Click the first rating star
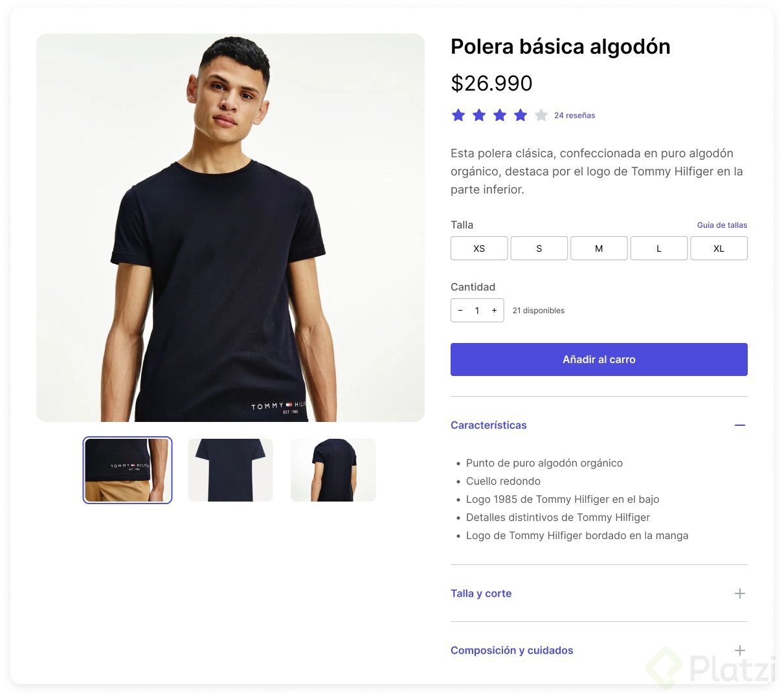 (x=458, y=115)
